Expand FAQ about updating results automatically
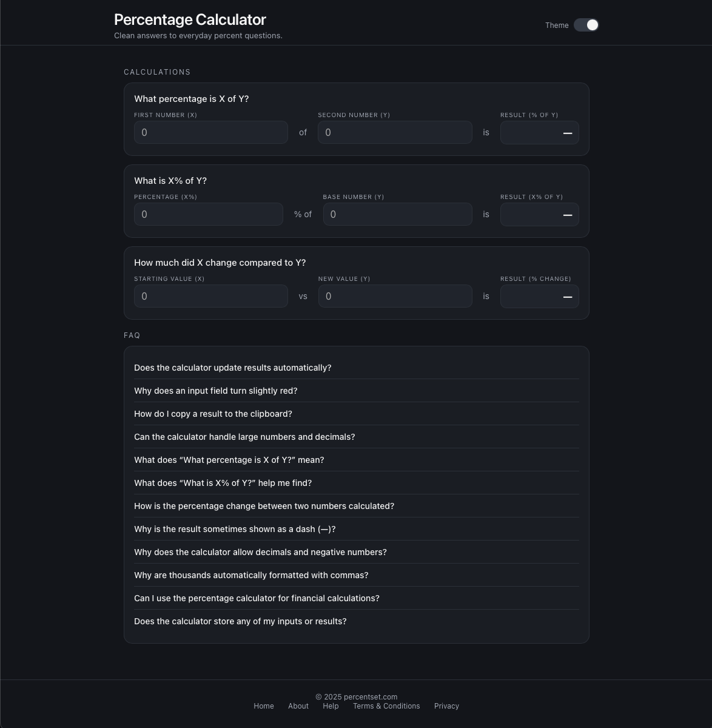The width and height of the screenshot is (712, 728). click(357, 368)
